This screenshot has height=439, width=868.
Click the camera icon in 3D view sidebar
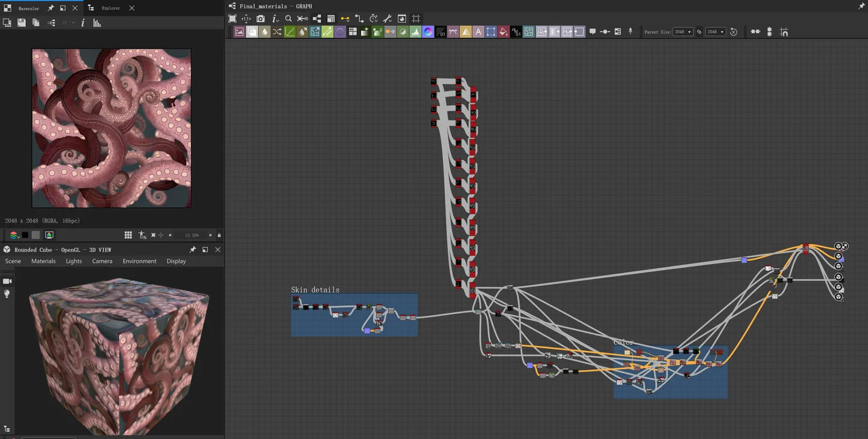tap(7, 281)
